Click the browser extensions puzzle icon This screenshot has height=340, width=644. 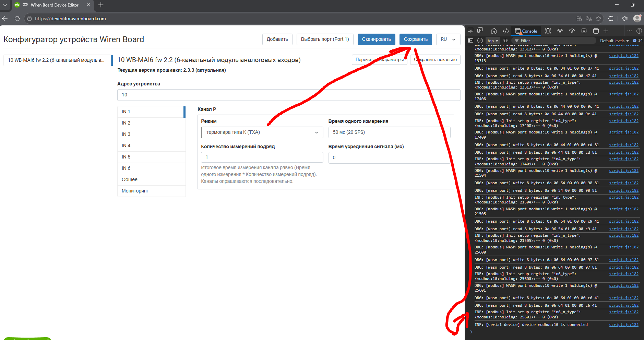(611, 19)
